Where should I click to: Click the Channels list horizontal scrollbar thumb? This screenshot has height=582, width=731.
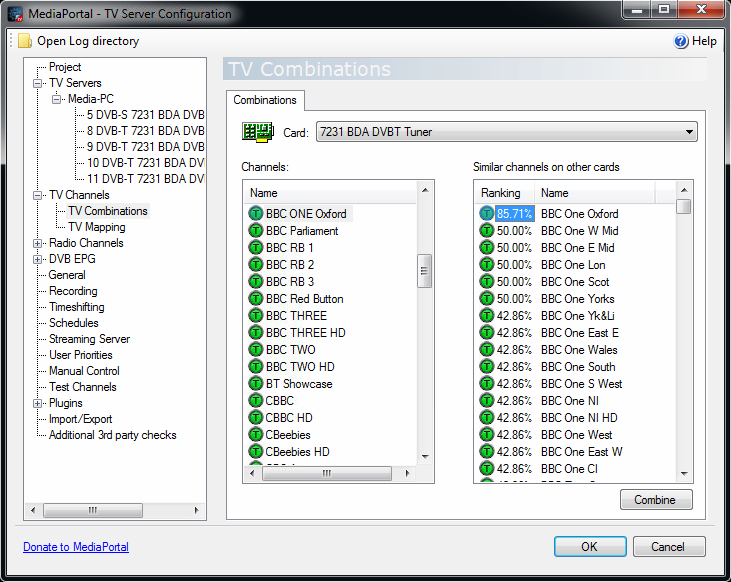(326, 474)
